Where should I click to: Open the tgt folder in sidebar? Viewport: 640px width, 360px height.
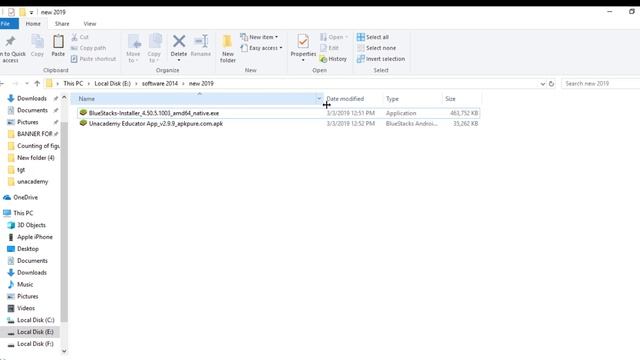(21, 169)
